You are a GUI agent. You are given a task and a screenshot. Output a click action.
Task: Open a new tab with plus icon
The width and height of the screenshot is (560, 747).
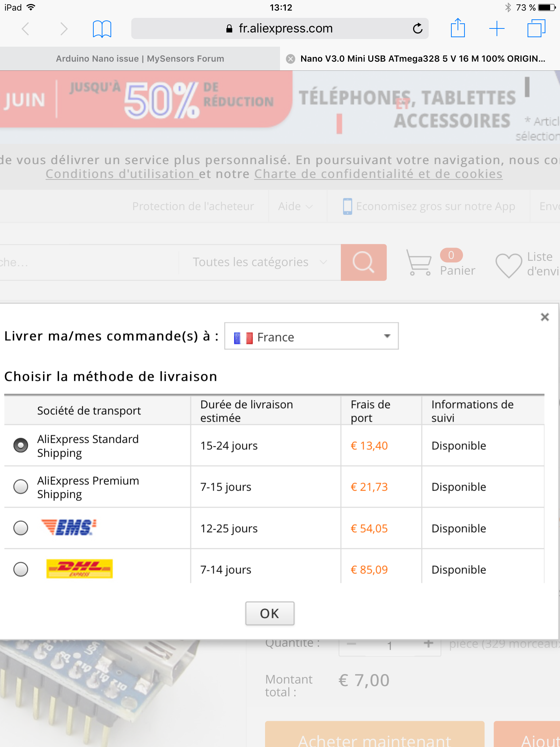497,28
